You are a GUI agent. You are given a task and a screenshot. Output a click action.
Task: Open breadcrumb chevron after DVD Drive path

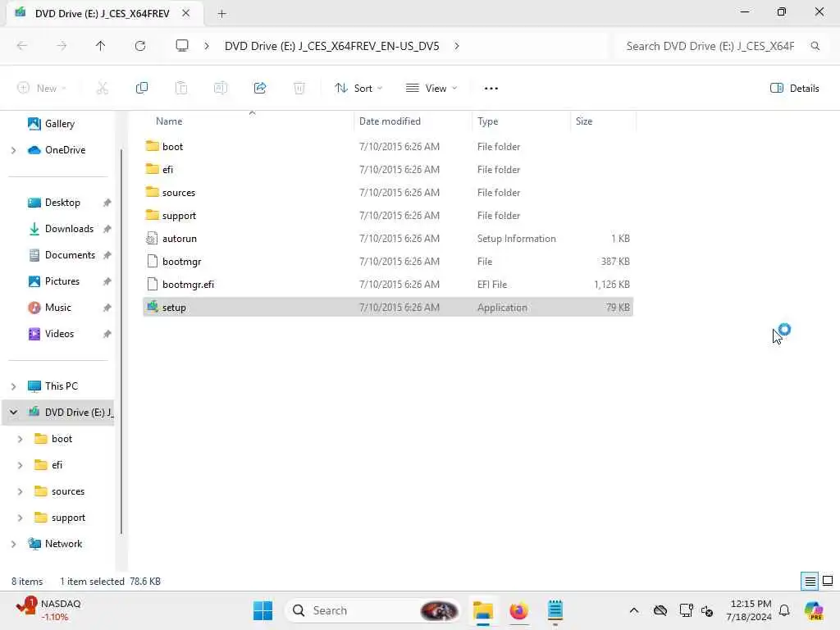click(x=456, y=46)
